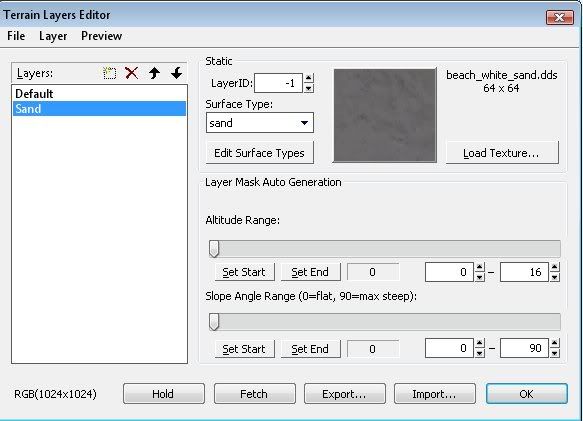Open the Surface Type dropdown showing sand

coord(260,123)
